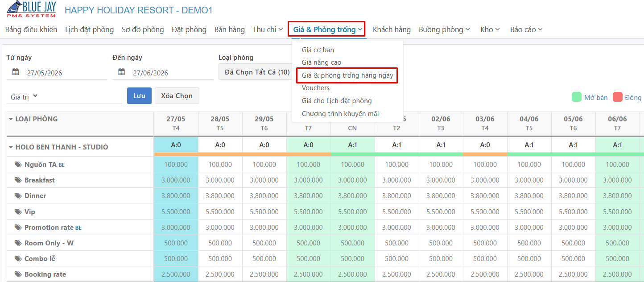Click calendar icon beside Từ ngày field
The width and height of the screenshot is (644, 282).
[x=16, y=72]
